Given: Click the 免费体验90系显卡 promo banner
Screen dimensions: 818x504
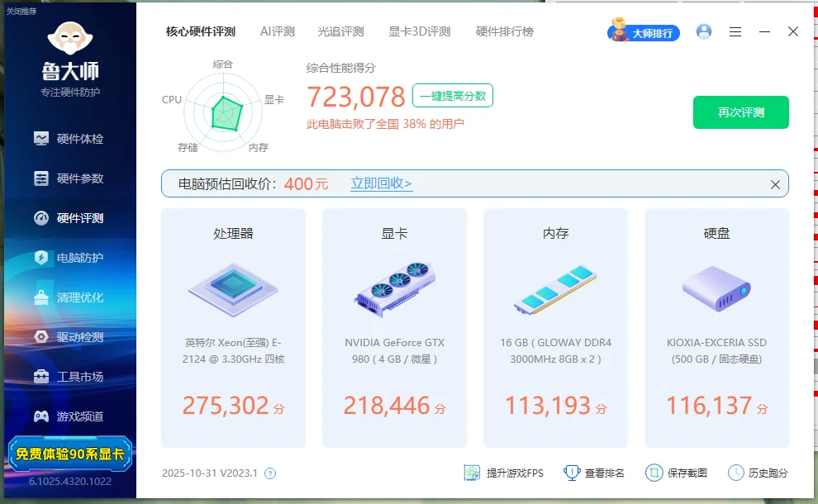Looking at the screenshot, I should [69, 453].
